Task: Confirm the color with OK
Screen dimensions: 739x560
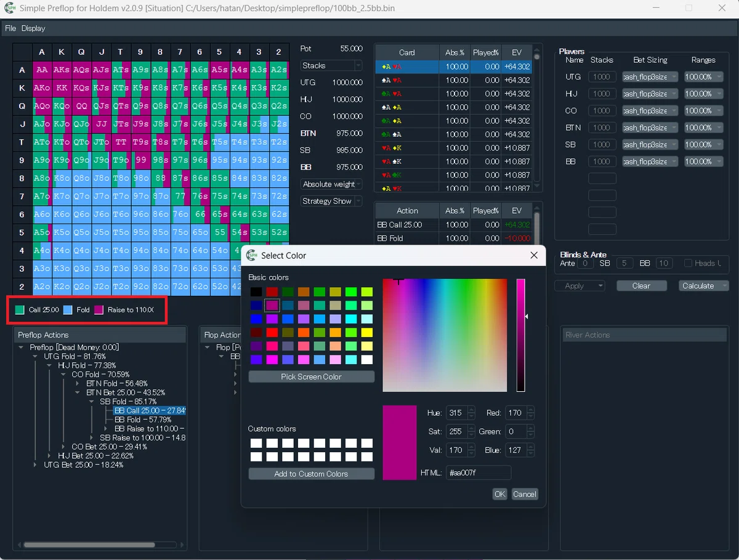Action: (499, 494)
